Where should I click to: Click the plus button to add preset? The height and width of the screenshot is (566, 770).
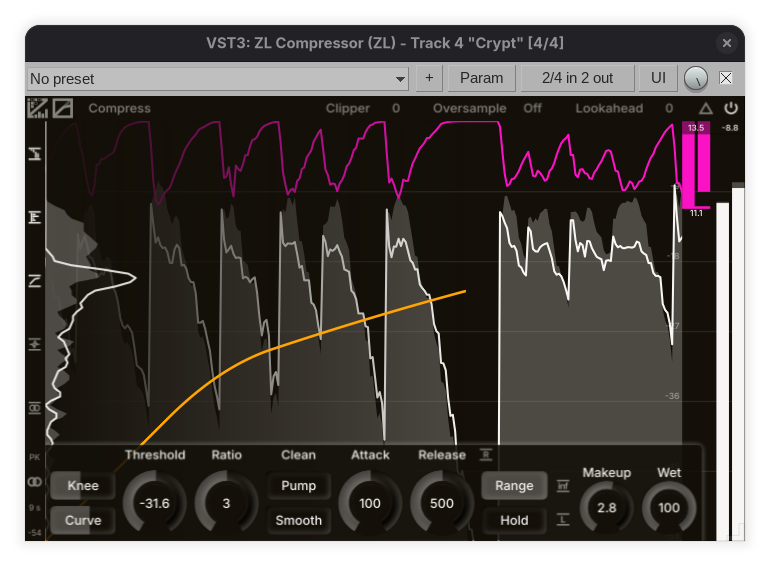point(429,78)
